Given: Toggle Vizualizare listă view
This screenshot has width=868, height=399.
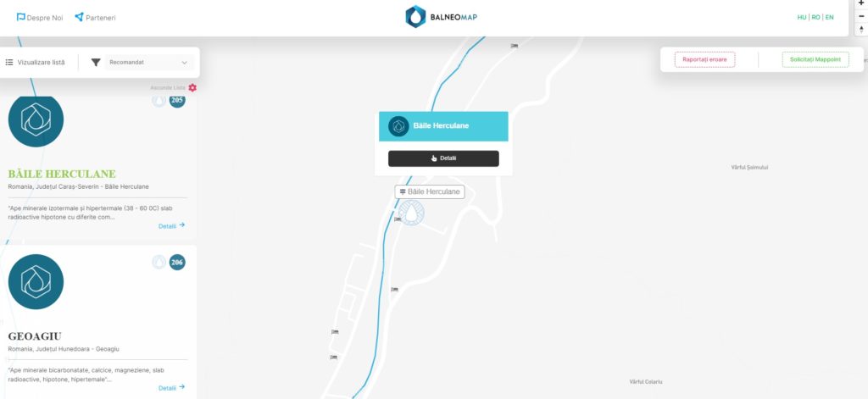Looking at the screenshot, I should click(35, 63).
